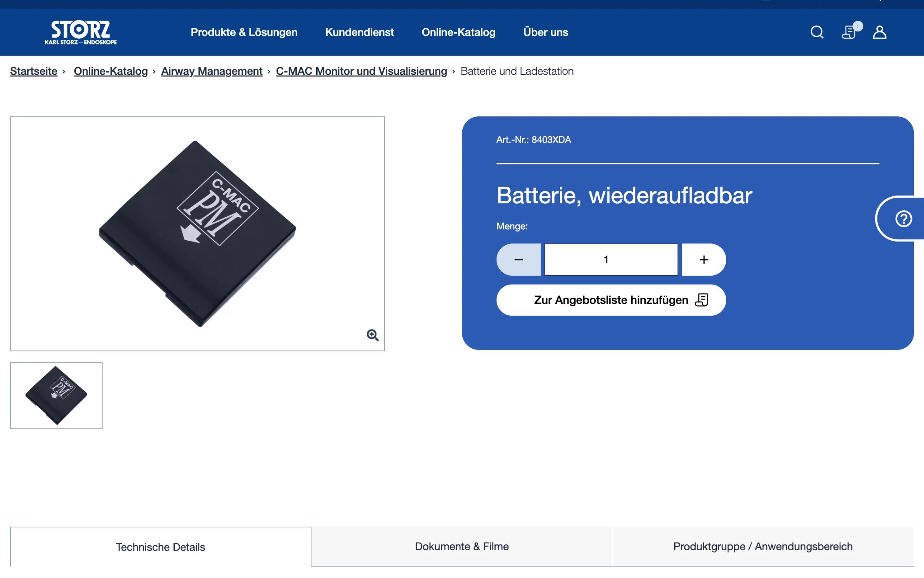
Task: Click the Karl Storz logo
Action: 80,33
